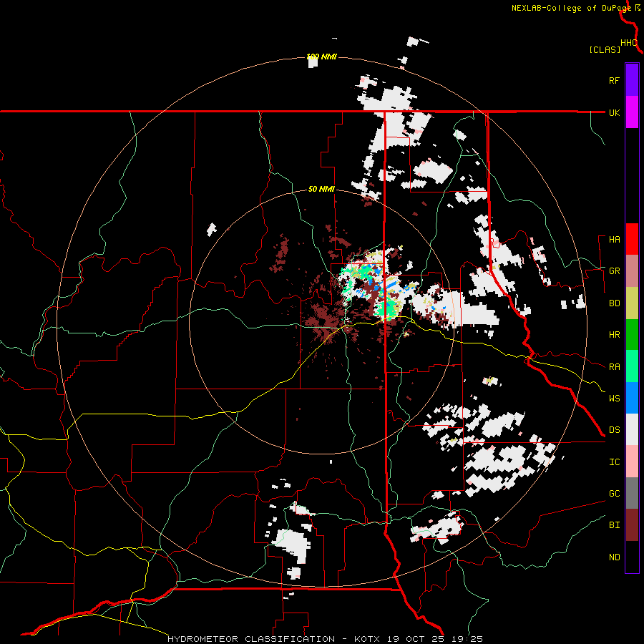Click the GC legend label
This screenshot has width=644, height=644.
tap(614, 493)
